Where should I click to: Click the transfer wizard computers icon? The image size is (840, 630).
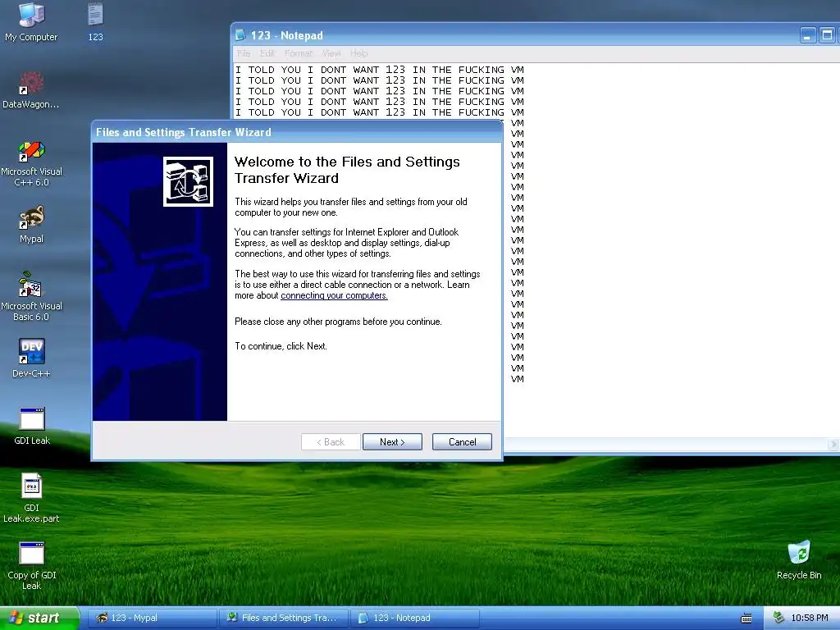[188, 181]
